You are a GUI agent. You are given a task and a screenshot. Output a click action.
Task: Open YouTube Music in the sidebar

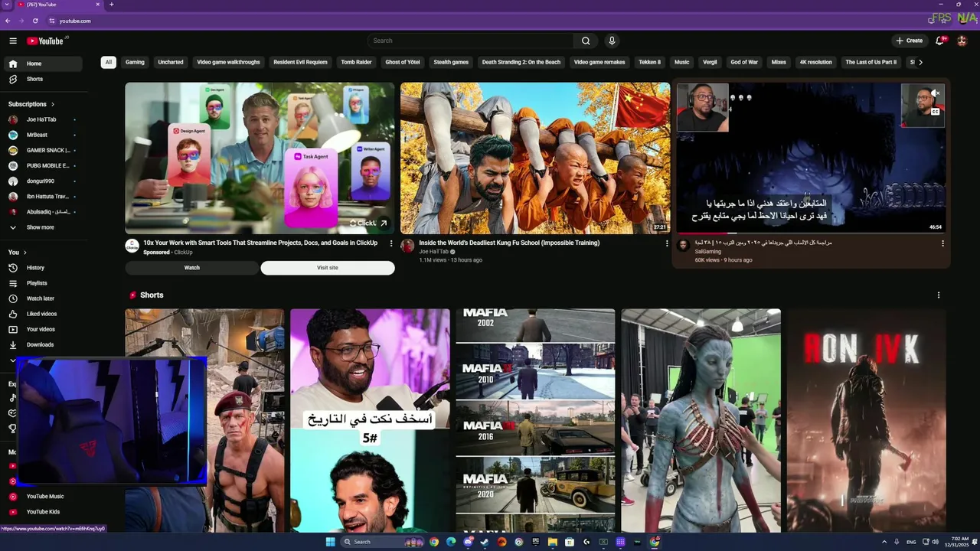[x=44, y=497]
